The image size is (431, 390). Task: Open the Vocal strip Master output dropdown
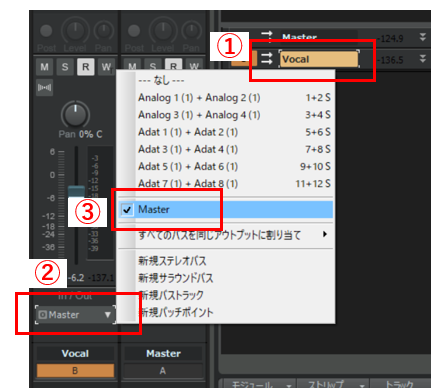pyautogui.click(x=75, y=314)
